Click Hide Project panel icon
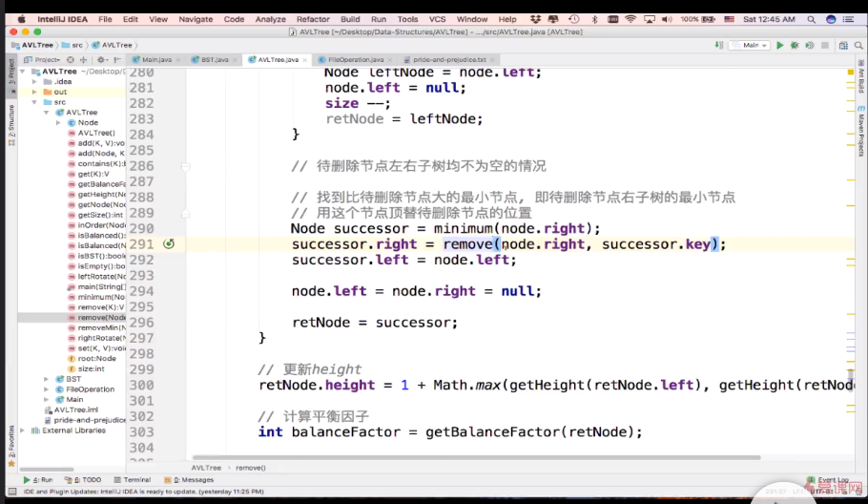Screen dimensions: 868x504 117,60
